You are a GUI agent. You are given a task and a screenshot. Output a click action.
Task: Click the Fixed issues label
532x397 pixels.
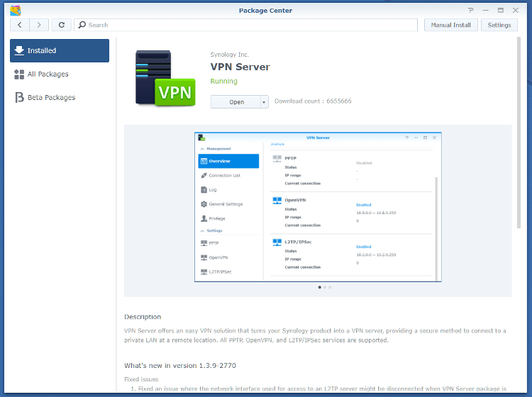(x=141, y=379)
